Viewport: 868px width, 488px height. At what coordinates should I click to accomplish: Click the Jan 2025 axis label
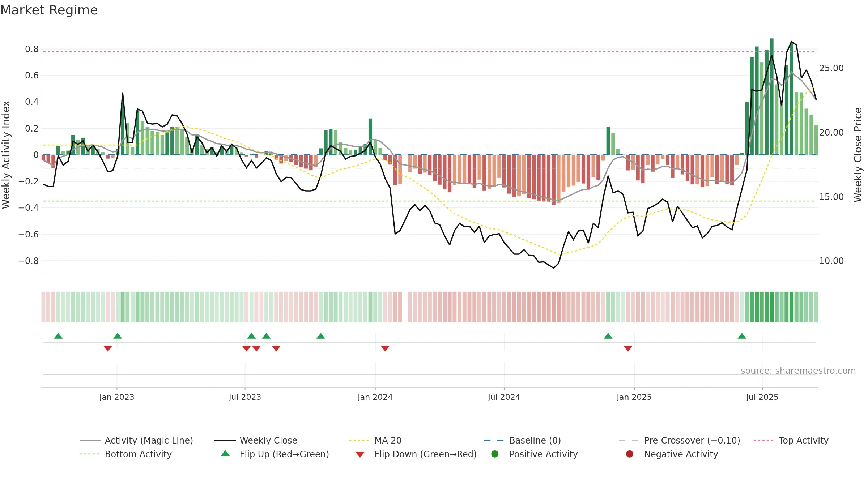[x=634, y=397]
